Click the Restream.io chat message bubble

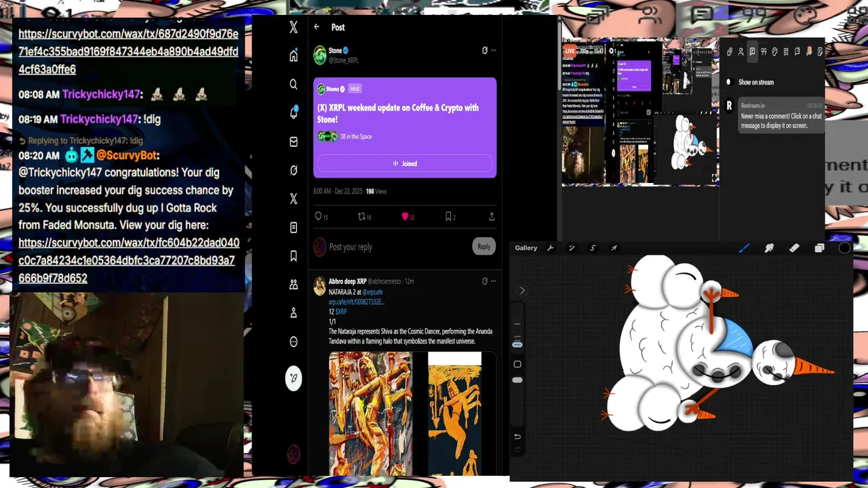[781, 115]
